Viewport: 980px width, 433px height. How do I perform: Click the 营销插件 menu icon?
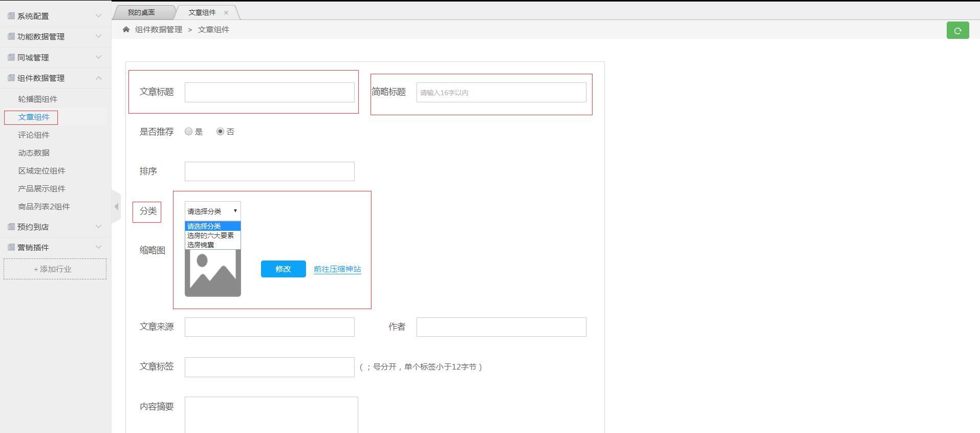11,247
